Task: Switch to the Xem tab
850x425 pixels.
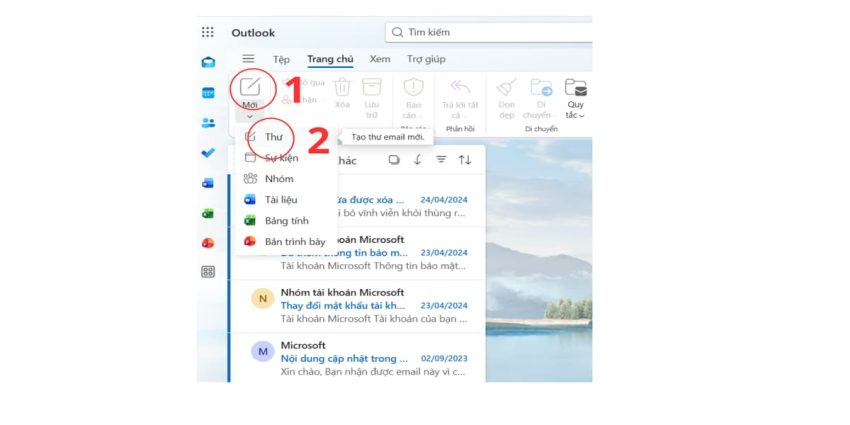Action: (380, 59)
